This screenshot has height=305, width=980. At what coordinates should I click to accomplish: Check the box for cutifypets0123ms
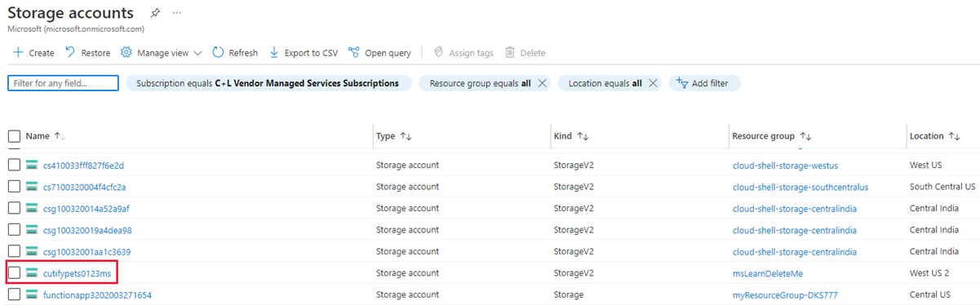[x=14, y=273]
